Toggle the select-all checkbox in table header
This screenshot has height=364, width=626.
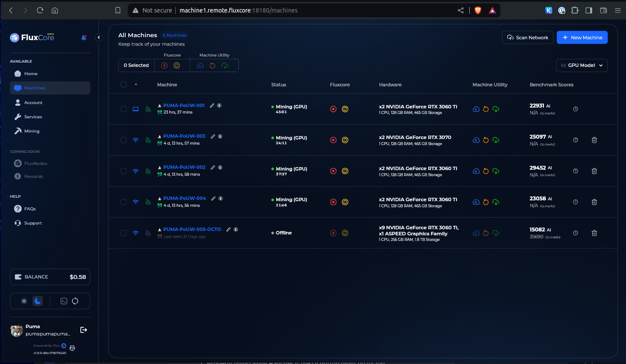coord(123,85)
